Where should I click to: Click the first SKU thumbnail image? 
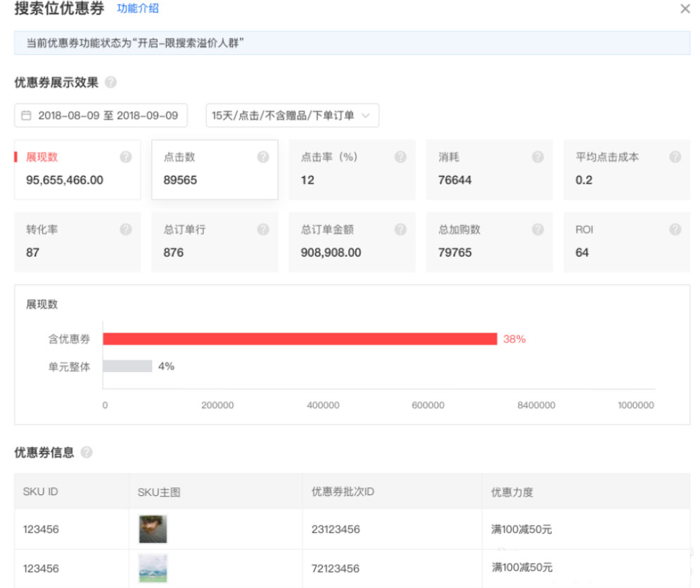click(x=153, y=529)
